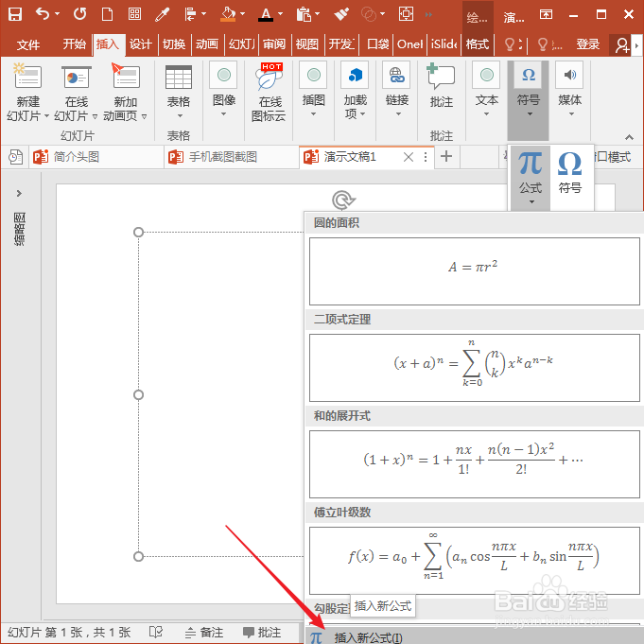Switch to the 设计 ribbon tab
The height and width of the screenshot is (644, 644).
point(141,44)
